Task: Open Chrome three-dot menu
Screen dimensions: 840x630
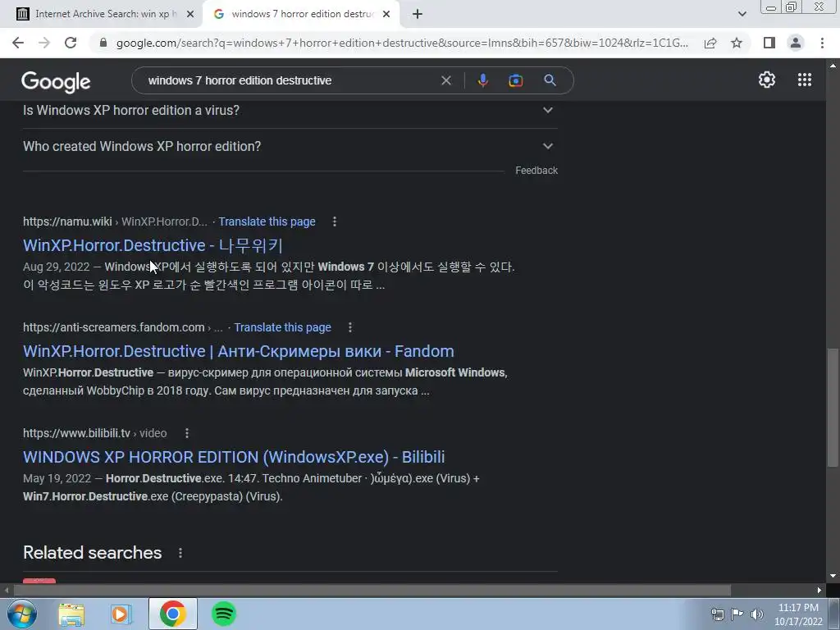Action: click(822, 43)
